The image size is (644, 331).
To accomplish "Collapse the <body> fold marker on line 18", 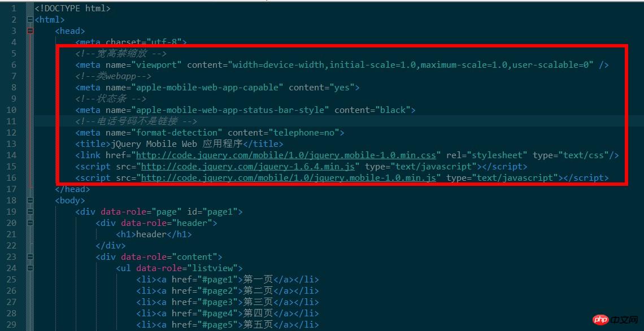I will (x=29, y=201).
